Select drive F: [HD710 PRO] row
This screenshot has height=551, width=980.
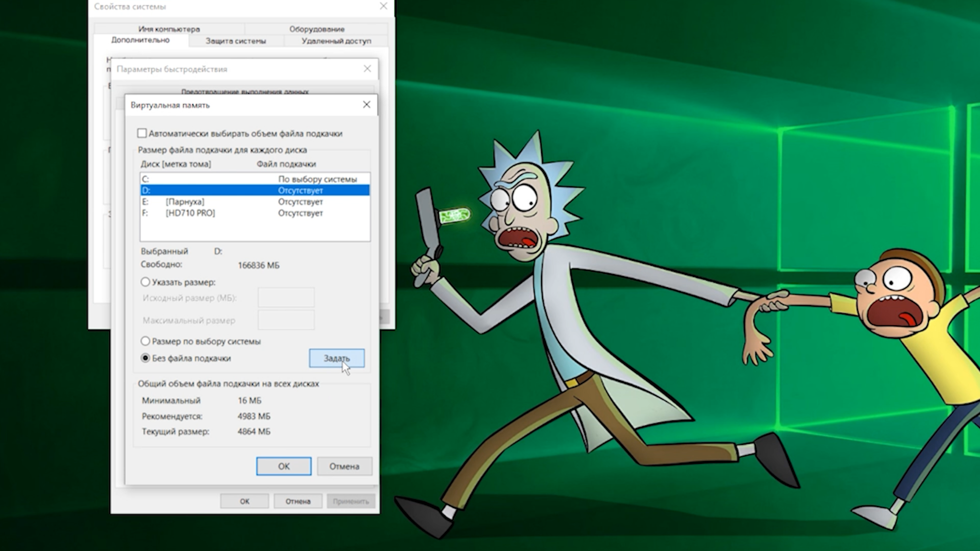click(255, 213)
